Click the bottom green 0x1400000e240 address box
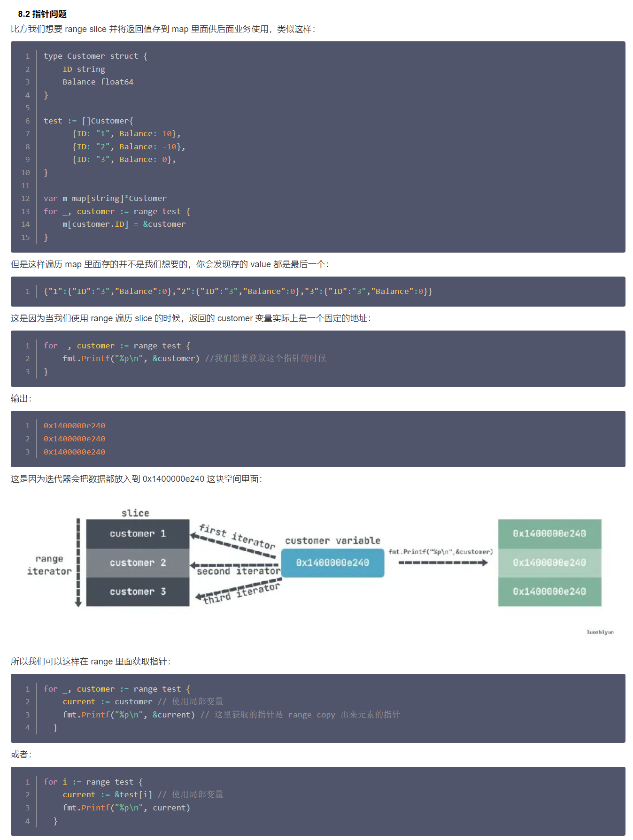633x840 pixels. pyautogui.click(x=549, y=592)
